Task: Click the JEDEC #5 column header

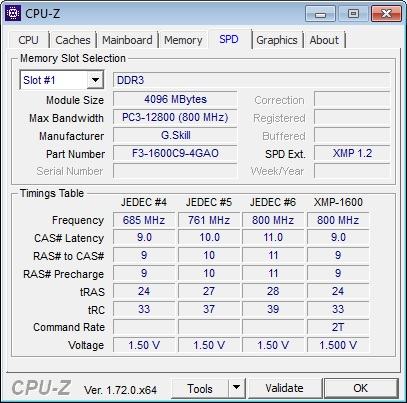Action: (209, 202)
